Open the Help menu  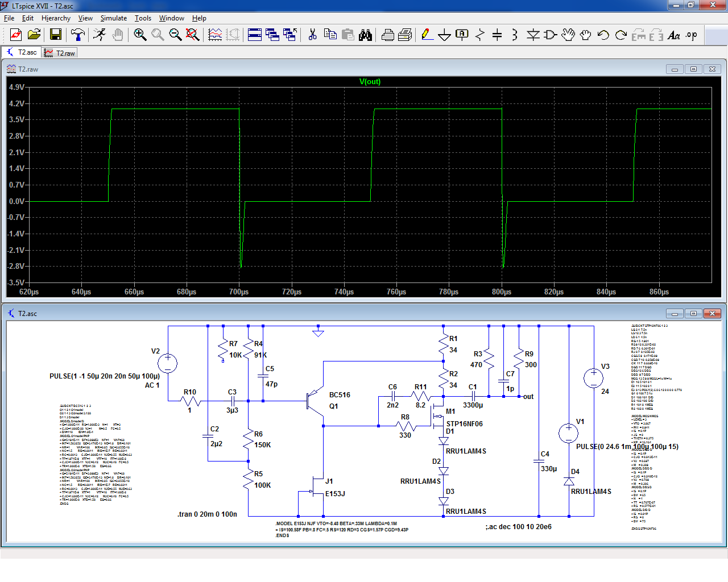(199, 18)
